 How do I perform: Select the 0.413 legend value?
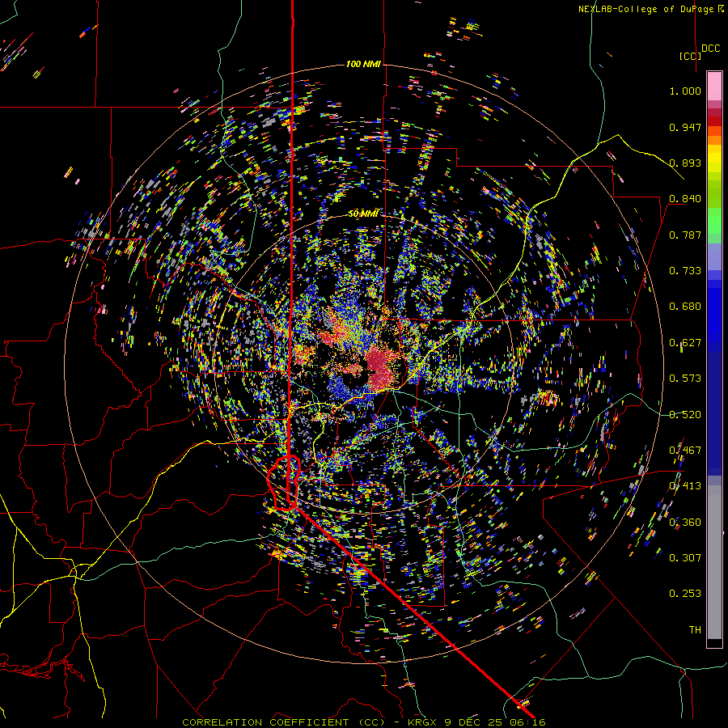tap(685, 486)
